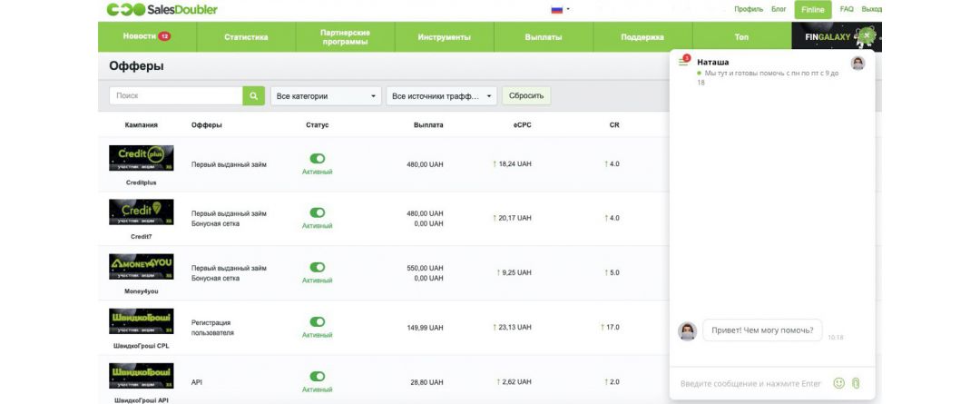The height and width of the screenshot is (404, 980).
Task: Click the Регистрация пользователя offer text
Action: 212,328
